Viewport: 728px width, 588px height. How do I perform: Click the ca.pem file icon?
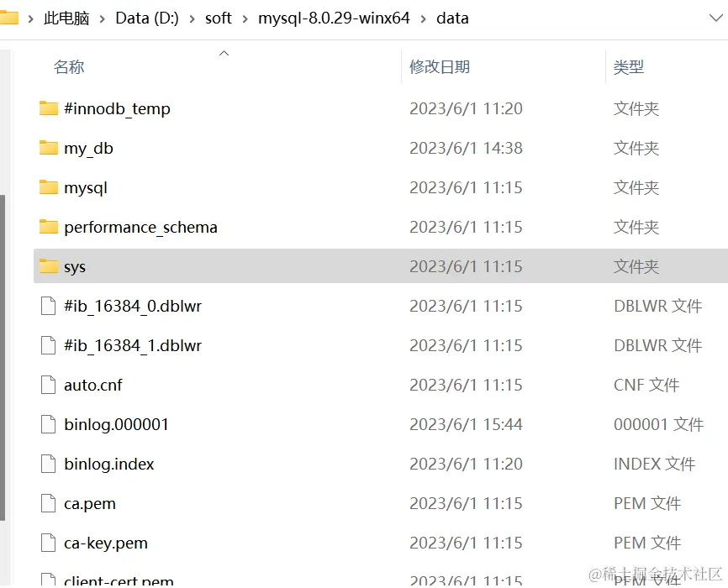click(48, 503)
